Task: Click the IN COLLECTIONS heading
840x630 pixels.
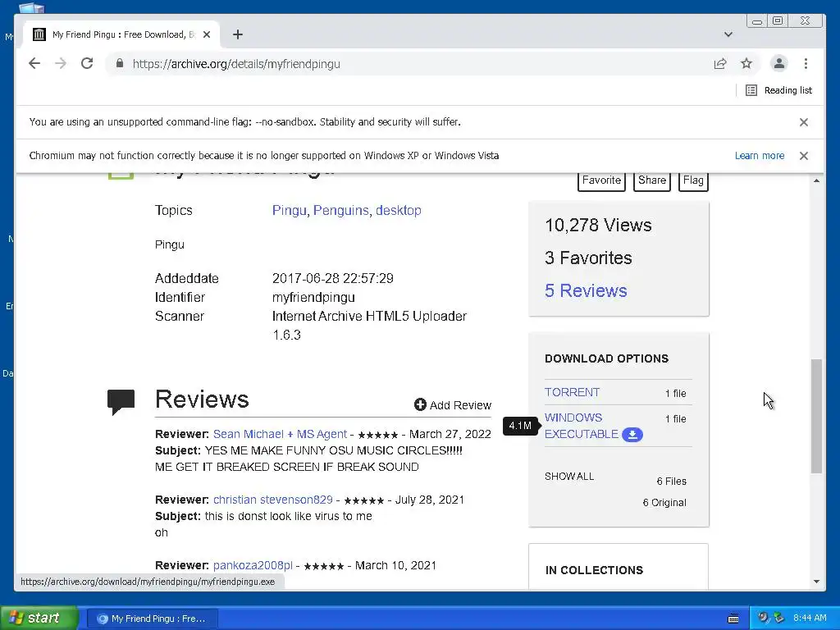Action: coord(594,570)
